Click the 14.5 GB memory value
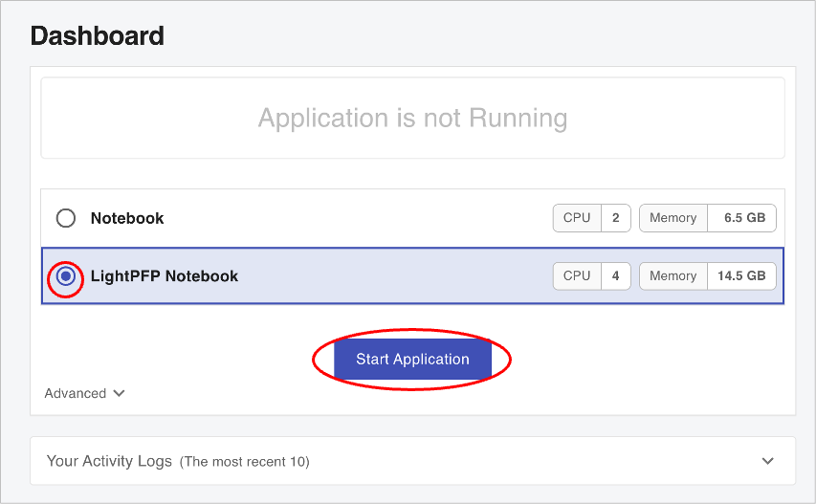816x504 pixels. pos(741,276)
